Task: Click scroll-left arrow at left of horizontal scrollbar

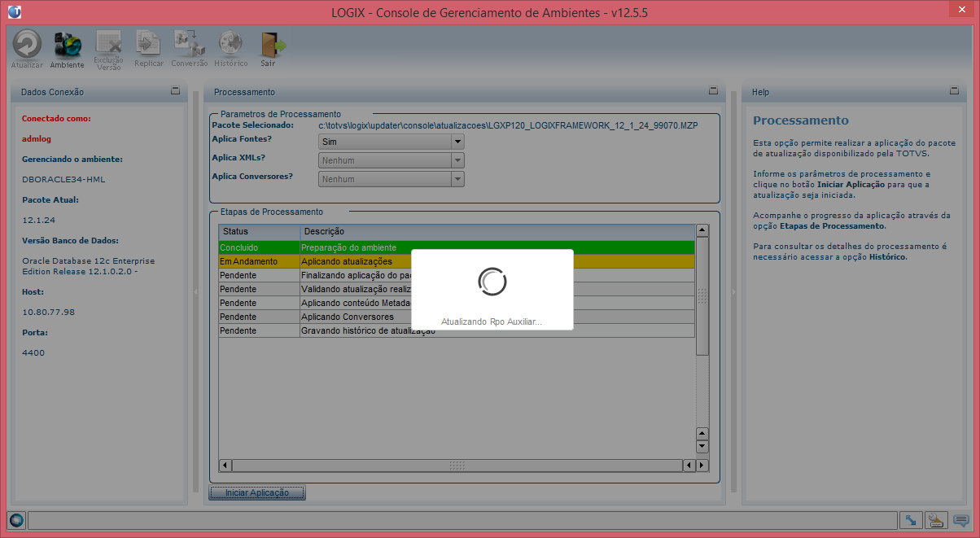Action: [225, 466]
